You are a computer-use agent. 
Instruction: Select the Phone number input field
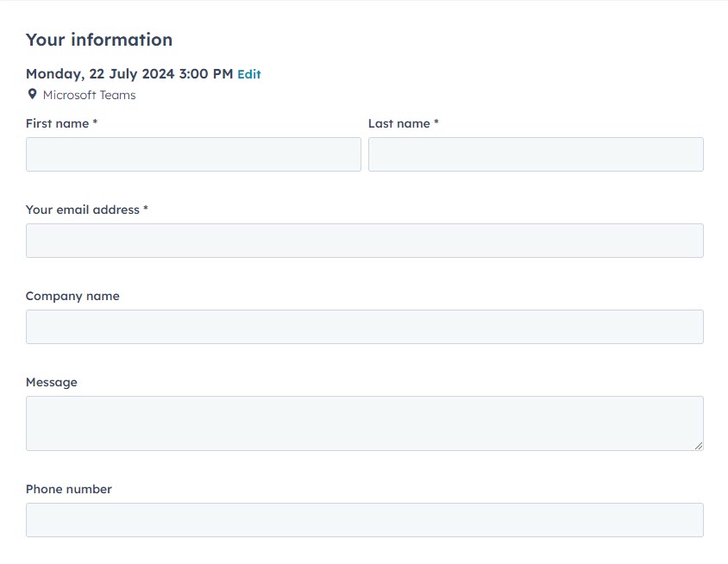364,520
